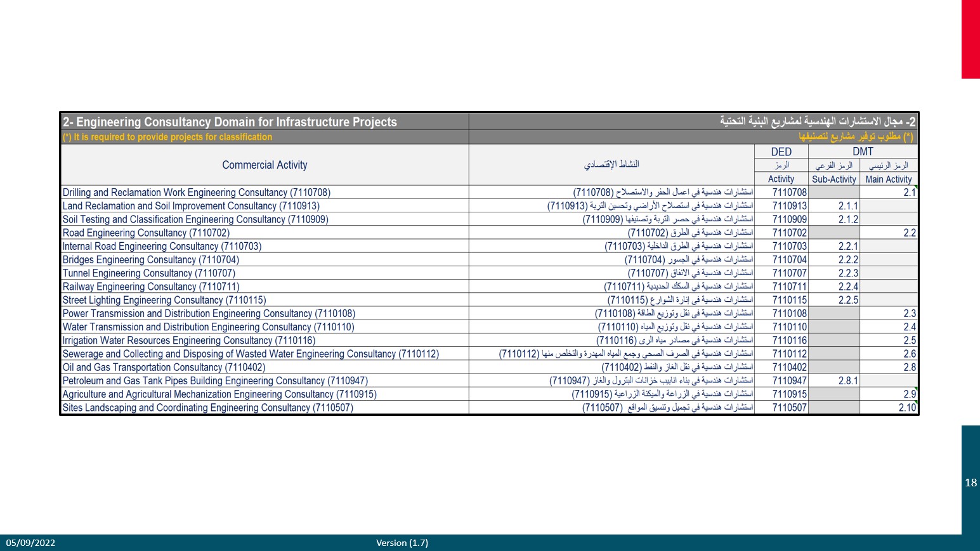Click the yellow English note about classification projects
The image size is (980, 551).
click(x=167, y=137)
